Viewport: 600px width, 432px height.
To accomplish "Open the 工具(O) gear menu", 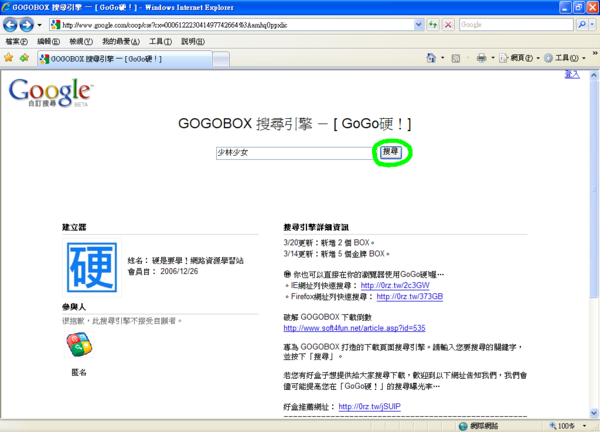I will (x=565, y=58).
